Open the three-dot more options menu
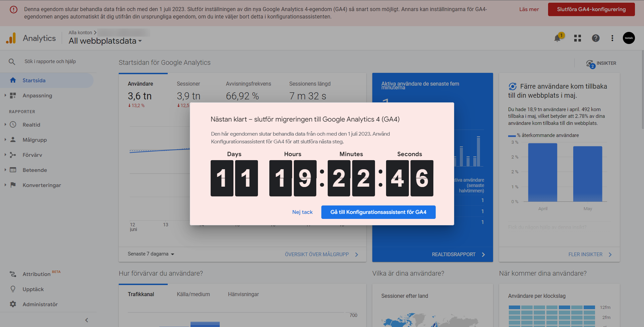This screenshot has width=644, height=327. coord(612,38)
